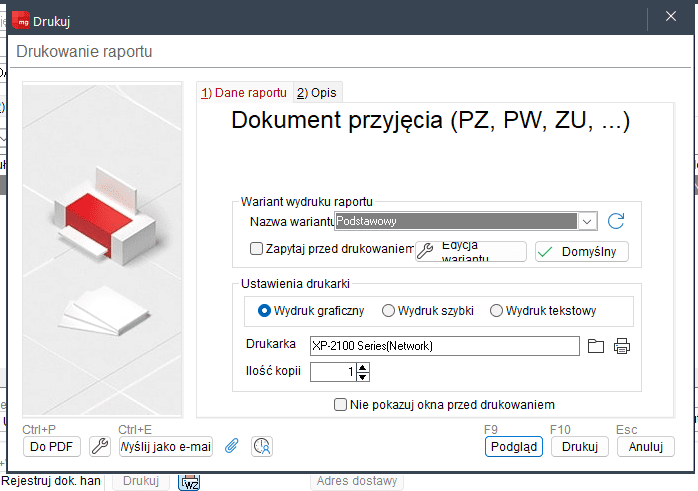Click the folder icon next to printer field
The height and width of the screenshot is (491, 698).
[596, 346]
